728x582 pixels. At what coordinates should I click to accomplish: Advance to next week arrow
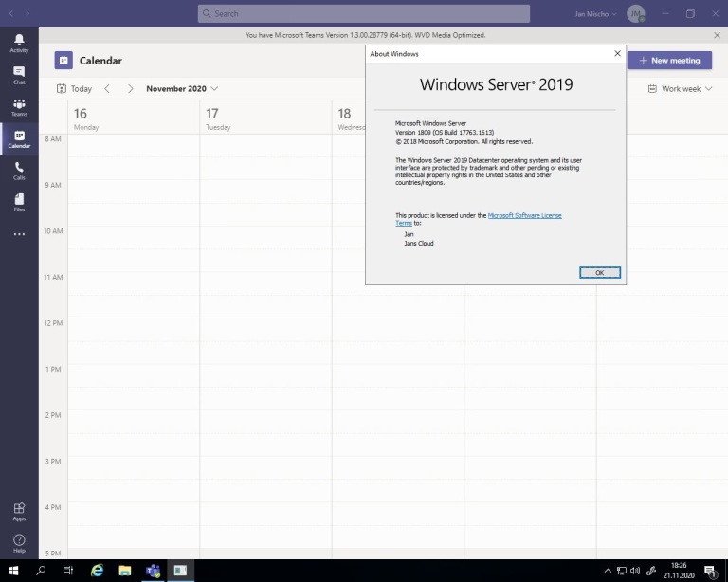pyautogui.click(x=131, y=89)
